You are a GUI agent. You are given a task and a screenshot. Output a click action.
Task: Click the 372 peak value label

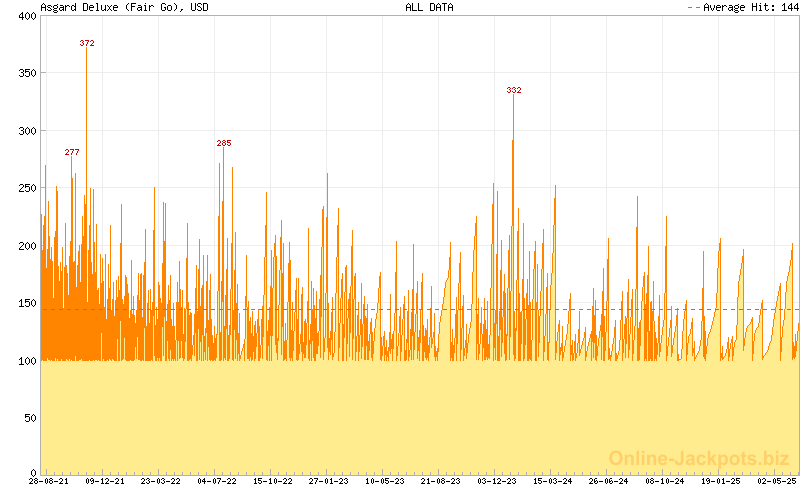tap(87, 43)
